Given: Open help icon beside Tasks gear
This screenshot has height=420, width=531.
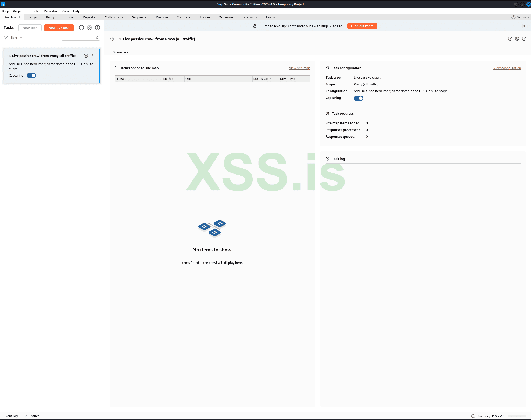Looking at the screenshot, I should click(97, 28).
